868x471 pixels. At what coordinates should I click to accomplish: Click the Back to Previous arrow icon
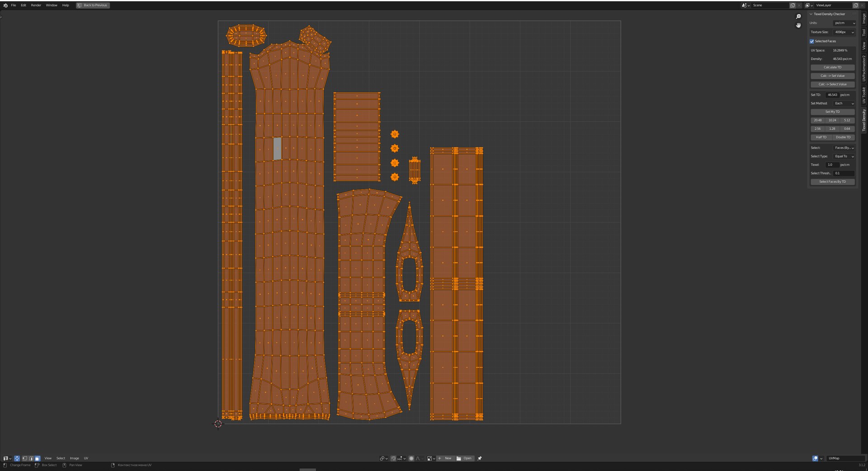point(80,5)
